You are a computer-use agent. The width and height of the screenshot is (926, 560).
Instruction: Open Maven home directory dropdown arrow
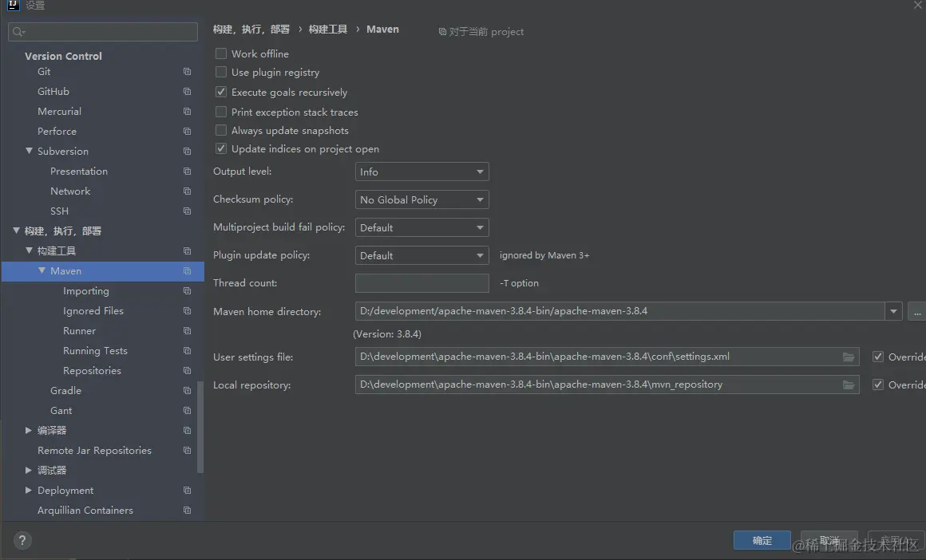point(893,311)
